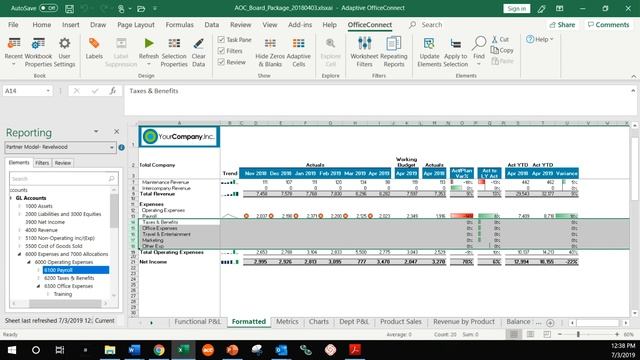Screen dimensions: 640x360
Task: Click the Cut scissors icon
Action: (x=495, y=39)
